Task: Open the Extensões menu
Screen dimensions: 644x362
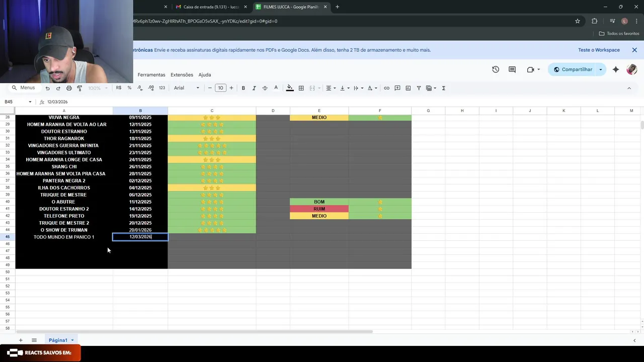Action: pos(182,74)
